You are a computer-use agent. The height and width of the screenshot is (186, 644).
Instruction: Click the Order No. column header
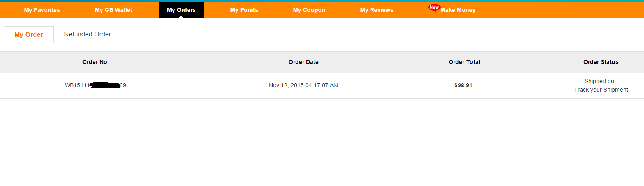tap(96, 62)
